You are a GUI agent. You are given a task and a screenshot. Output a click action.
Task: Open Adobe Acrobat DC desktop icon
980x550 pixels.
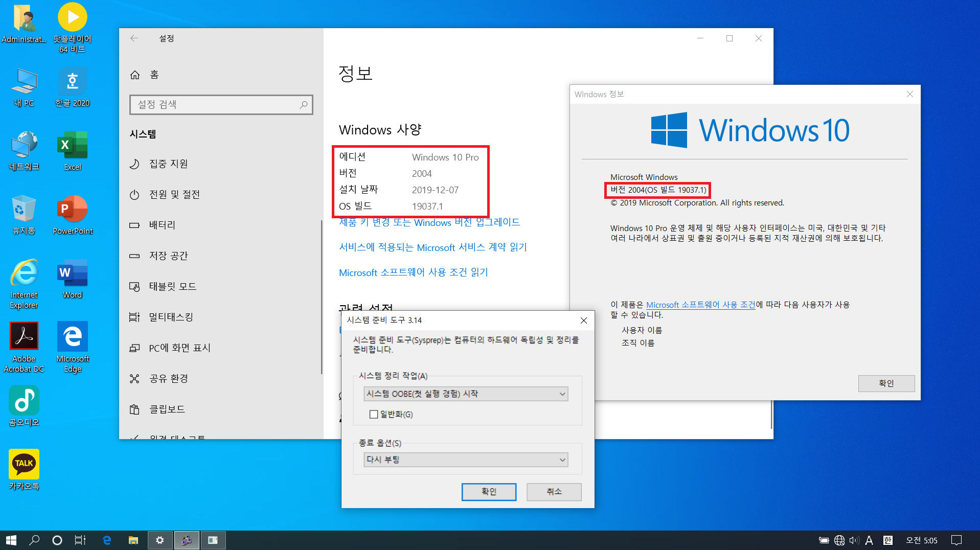point(24,348)
